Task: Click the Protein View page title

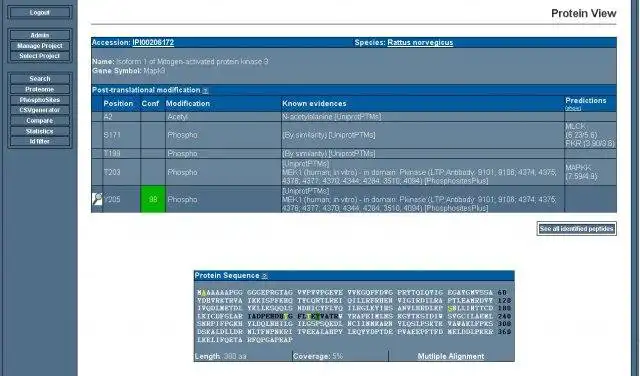Action: tap(584, 13)
